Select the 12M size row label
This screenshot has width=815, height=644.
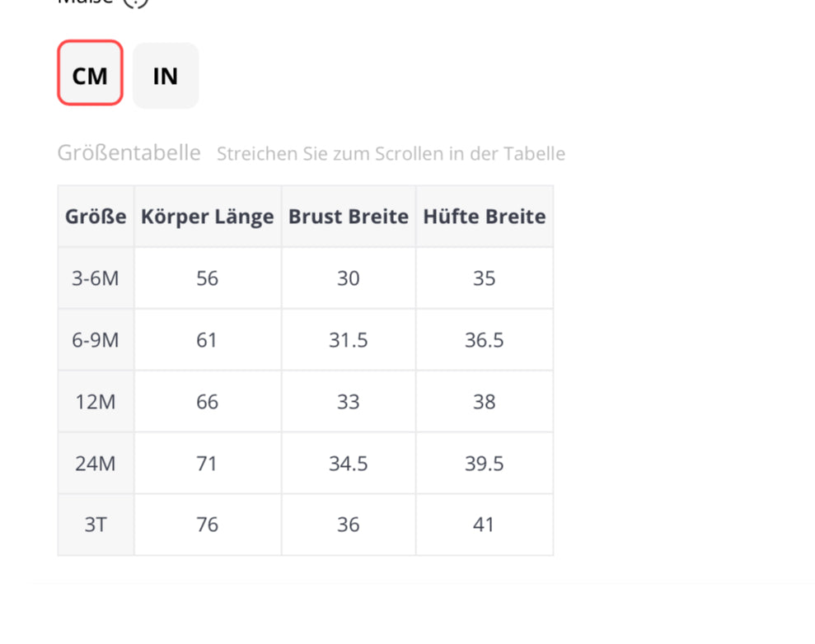(x=96, y=402)
